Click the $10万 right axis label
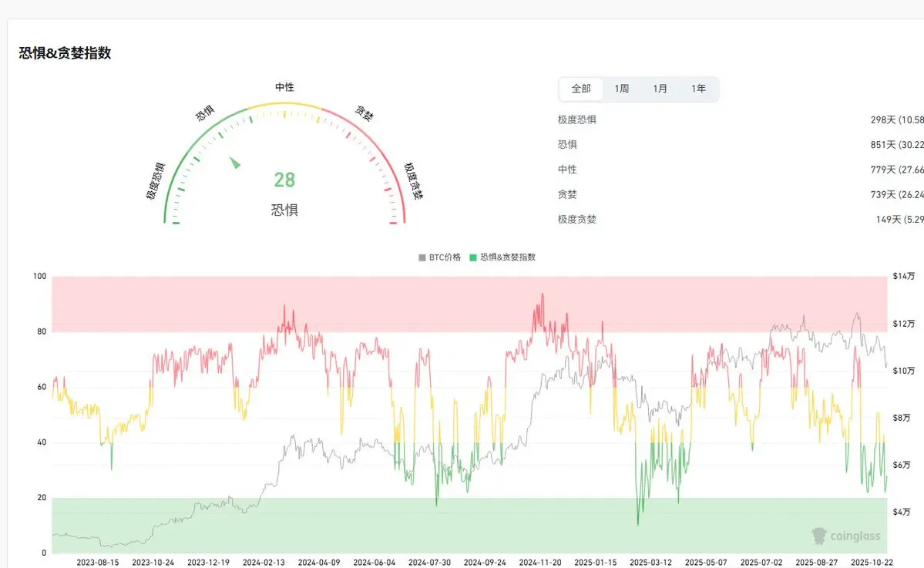This screenshot has width=924, height=568. pos(904,371)
